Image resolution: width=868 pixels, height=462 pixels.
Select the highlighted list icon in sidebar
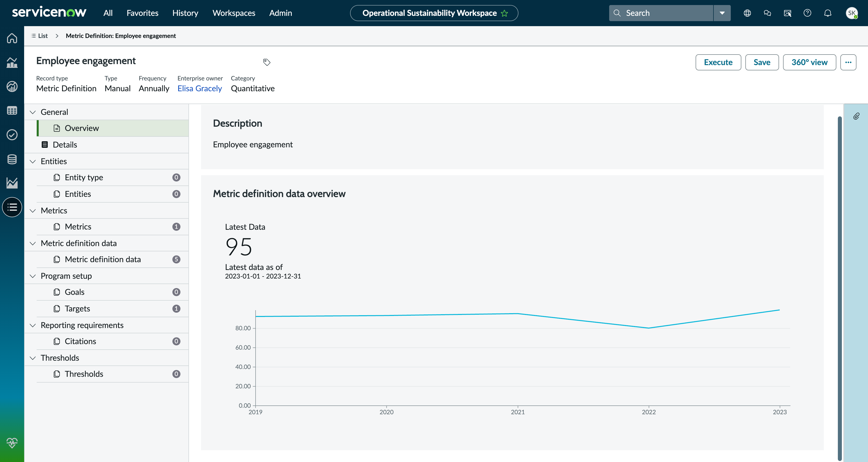(x=12, y=207)
